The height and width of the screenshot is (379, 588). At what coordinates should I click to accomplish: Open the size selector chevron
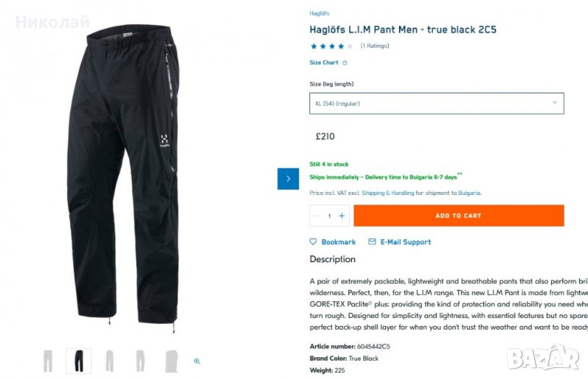pyautogui.click(x=555, y=102)
